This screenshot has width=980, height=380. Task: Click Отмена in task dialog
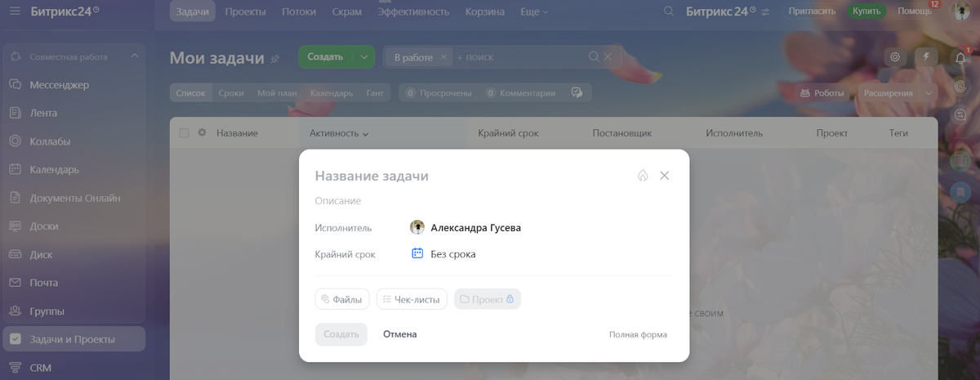(x=400, y=334)
